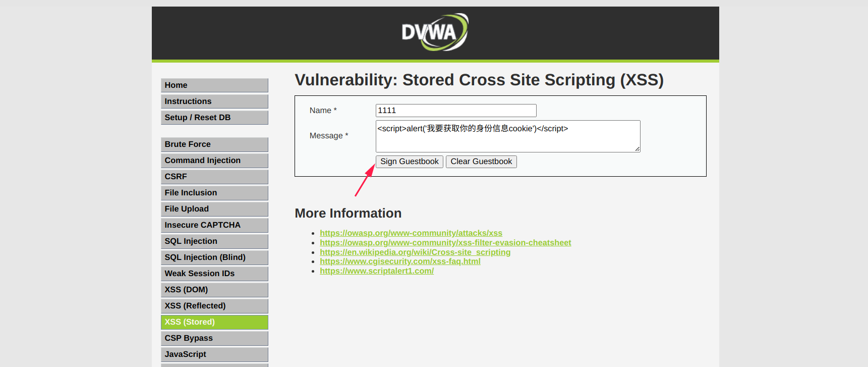Click the 'Name *' label
This screenshot has height=367, width=868.
point(323,111)
